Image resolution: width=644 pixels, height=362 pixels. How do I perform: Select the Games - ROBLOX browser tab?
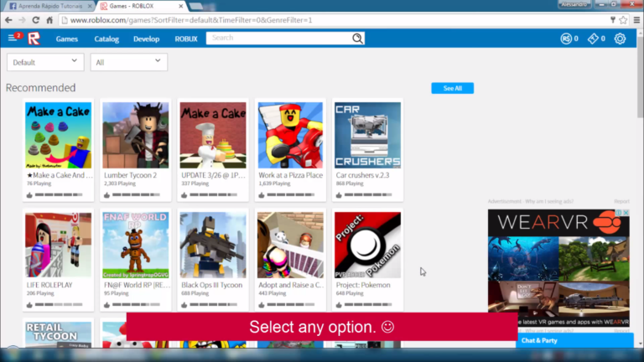click(x=140, y=6)
